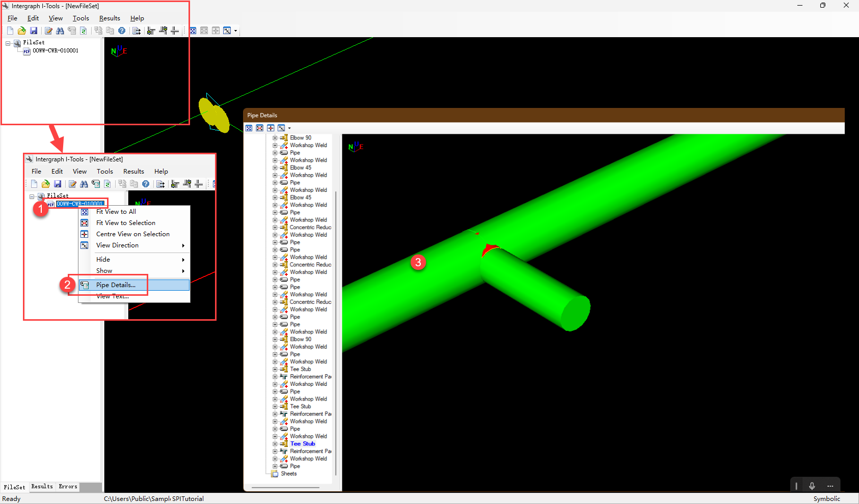Open View Direction dropdown arrow in Pipe Details toolbar
This screenshot has height=504, width=859.
coord(289,128)
